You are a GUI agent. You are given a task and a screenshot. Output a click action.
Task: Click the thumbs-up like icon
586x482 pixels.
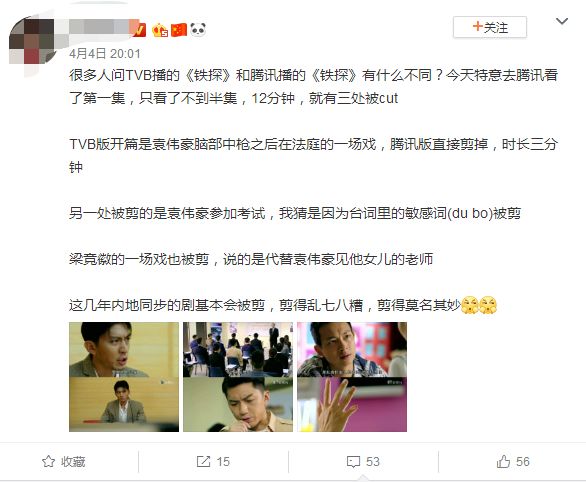click(503, 461)
